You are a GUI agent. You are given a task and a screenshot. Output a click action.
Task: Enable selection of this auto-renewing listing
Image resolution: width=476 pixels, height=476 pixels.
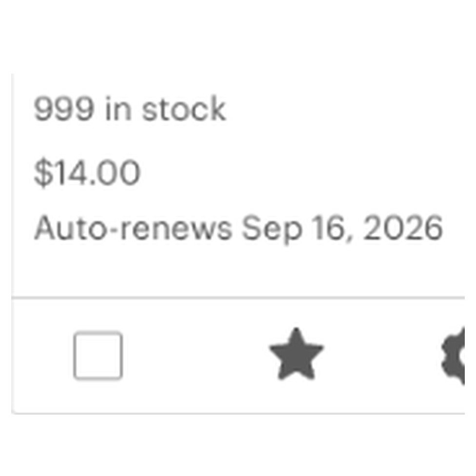pyautogui.click(x=98, y=356)
